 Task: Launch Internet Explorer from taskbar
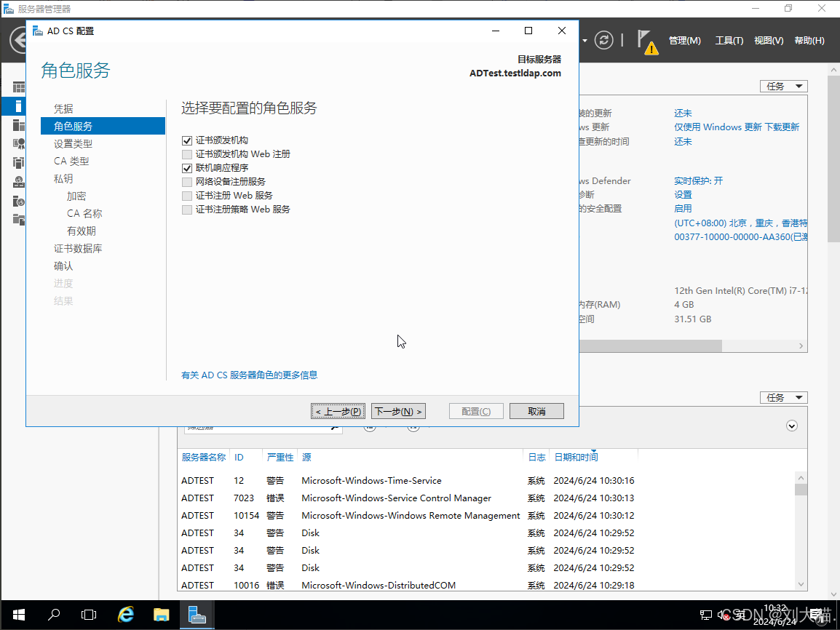point(125,615)
